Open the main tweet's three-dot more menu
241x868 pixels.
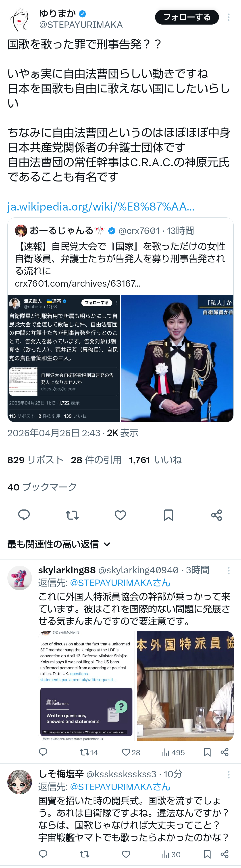229,17
